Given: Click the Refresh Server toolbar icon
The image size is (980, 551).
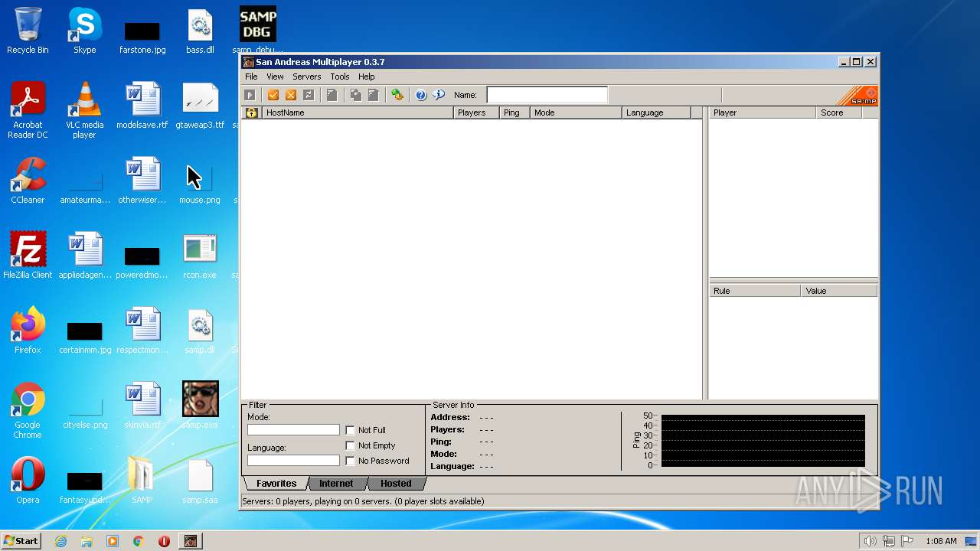Looking at the screenshot, I should [309, 95].
